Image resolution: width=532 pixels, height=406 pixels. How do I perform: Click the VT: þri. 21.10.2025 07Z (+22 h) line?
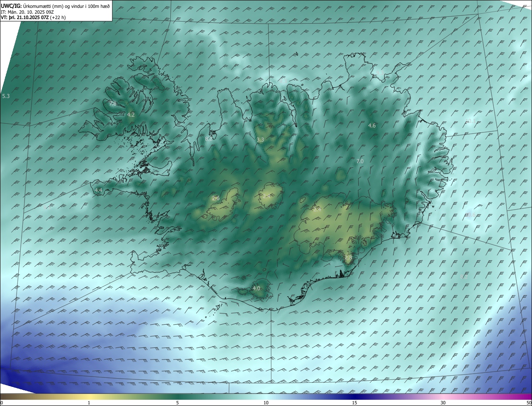point(33,17)
